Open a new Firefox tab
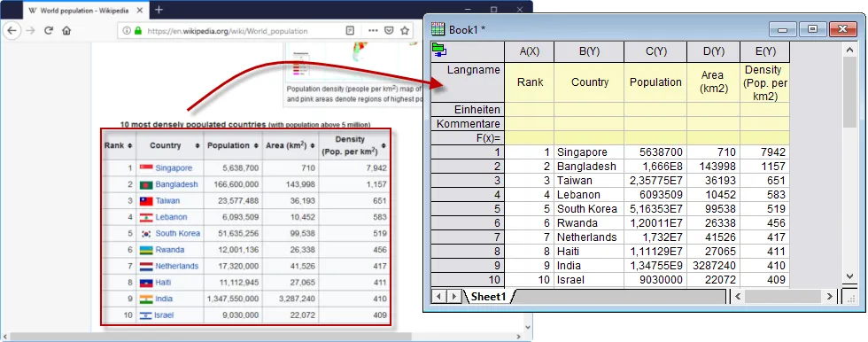This screenshot has height=342, width=868. [x=159, y=10]
